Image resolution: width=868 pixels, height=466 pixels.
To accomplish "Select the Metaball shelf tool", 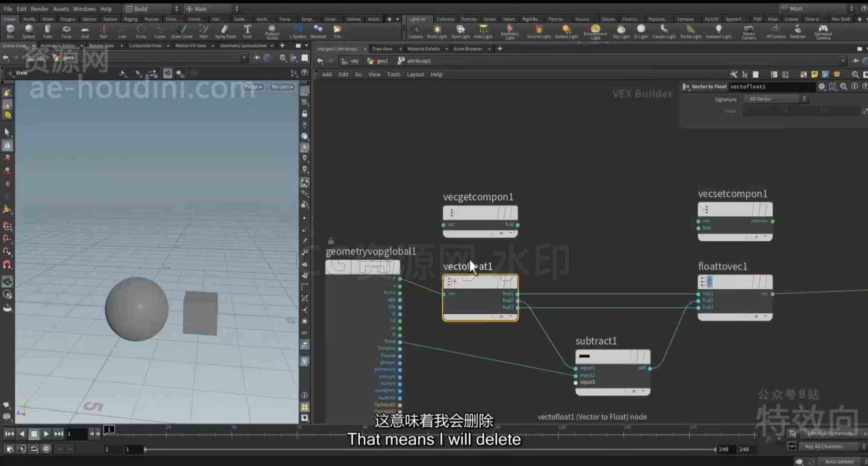I will point(318,31).
